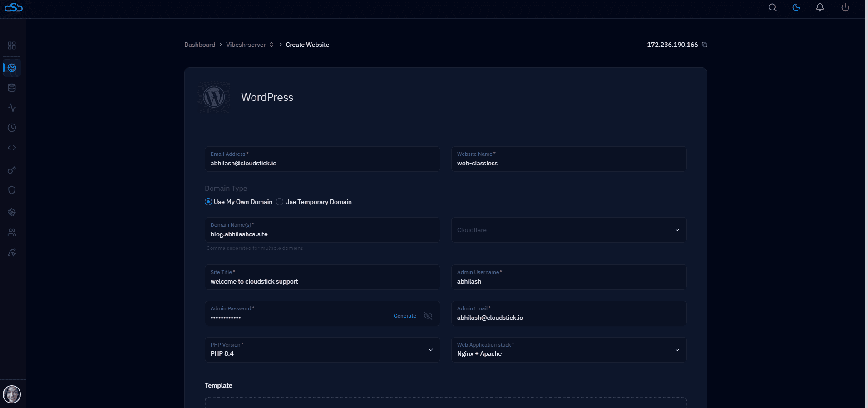Toggle admin password visibility
Viewport: 868px width, 408px height.
pos(428,316)
